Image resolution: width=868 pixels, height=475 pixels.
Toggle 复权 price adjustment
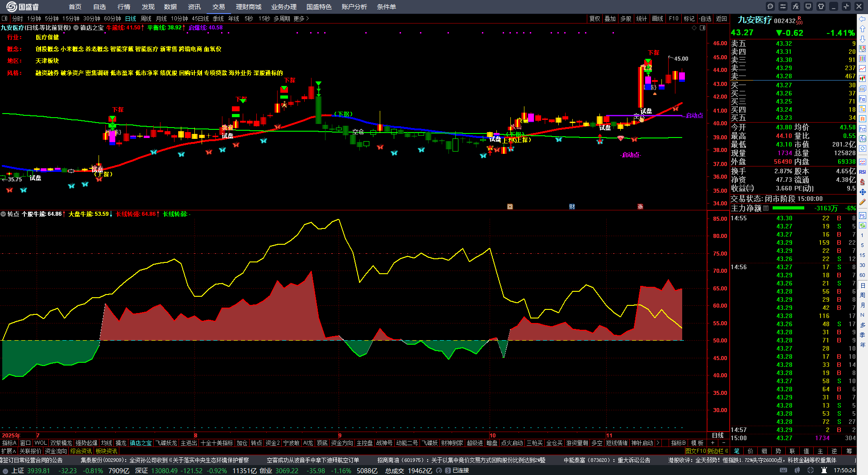point(594,19)
